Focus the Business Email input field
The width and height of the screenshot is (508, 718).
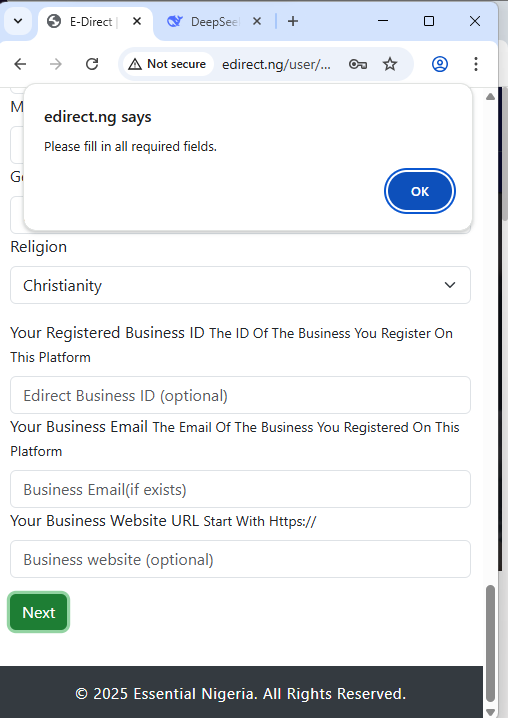pyautogui.click(x=240, y=489)
